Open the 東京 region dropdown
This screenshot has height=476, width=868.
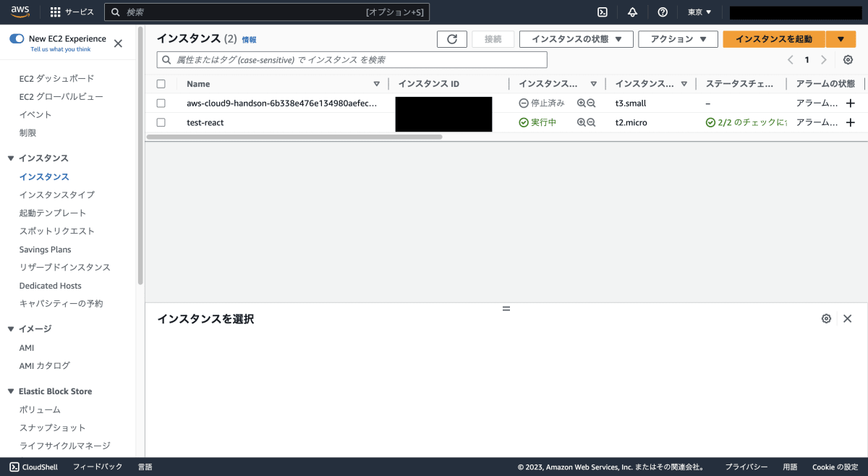(699, 12)
